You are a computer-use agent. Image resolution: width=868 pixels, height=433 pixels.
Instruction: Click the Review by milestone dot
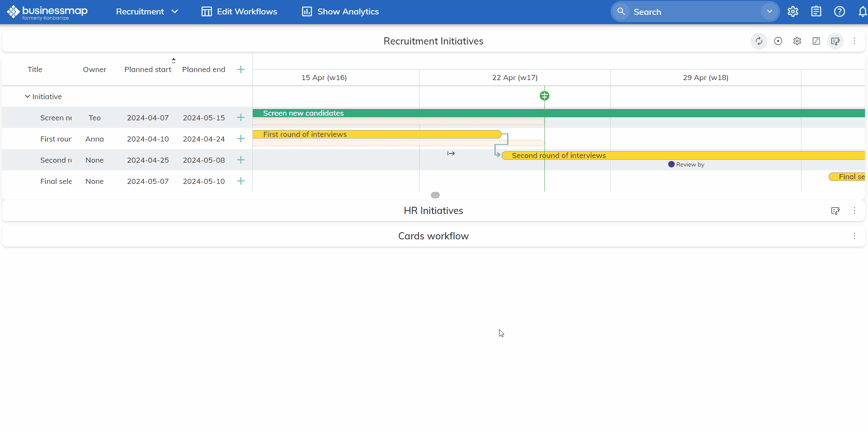click(671, 164)
